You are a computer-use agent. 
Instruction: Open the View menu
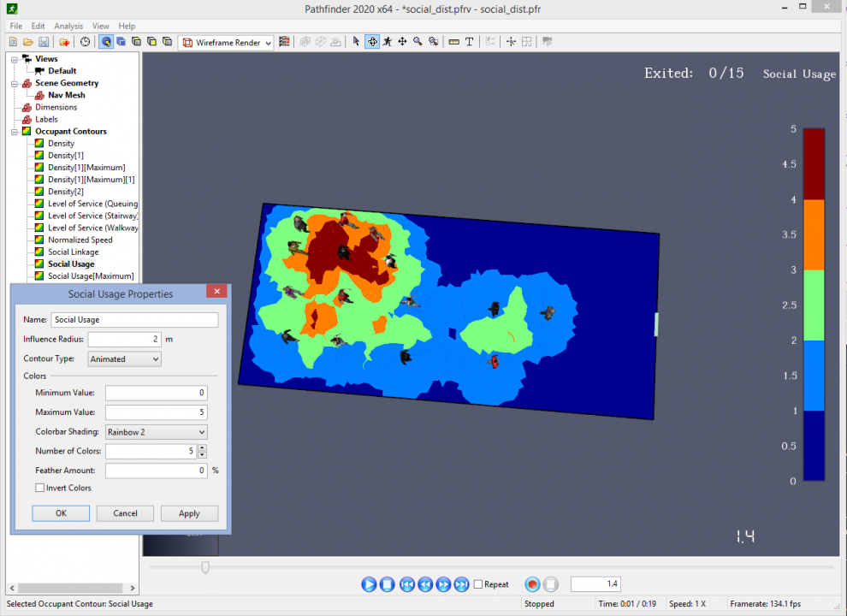101,26
